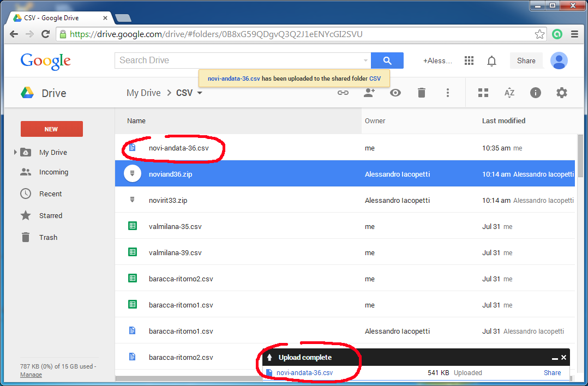
Task: Select baracca-ritorno1.csv owned by me
Action: click(x=345, y=305)
